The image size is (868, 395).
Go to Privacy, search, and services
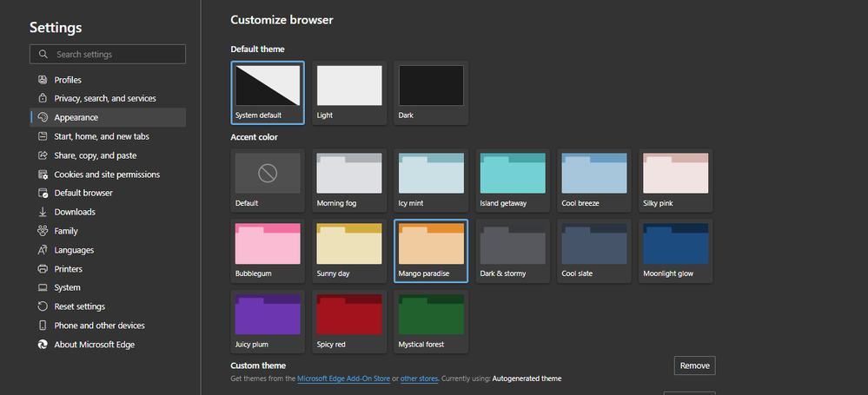point(108,98)
